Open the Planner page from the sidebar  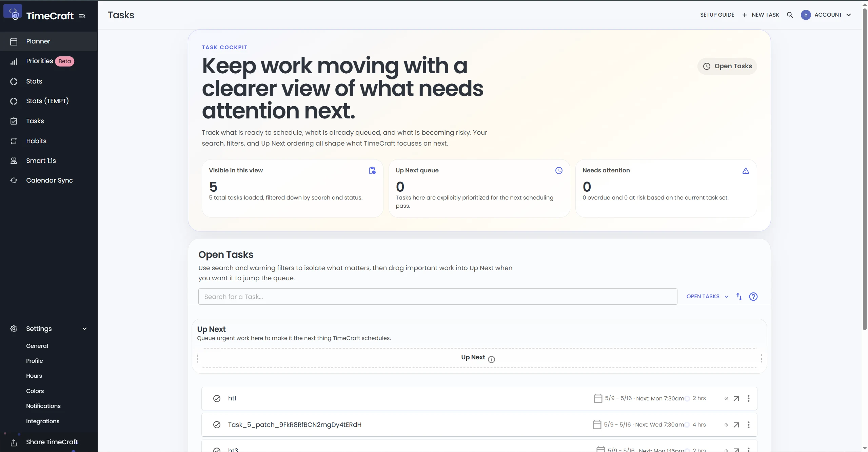(x=49, y=41)
